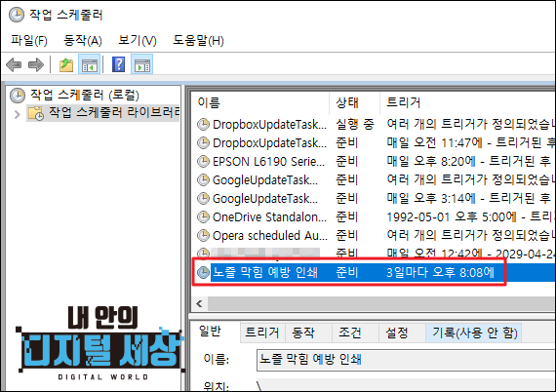The image size is (556, 392).
Task: Switch to the 일반 tab
Action: 210,332
